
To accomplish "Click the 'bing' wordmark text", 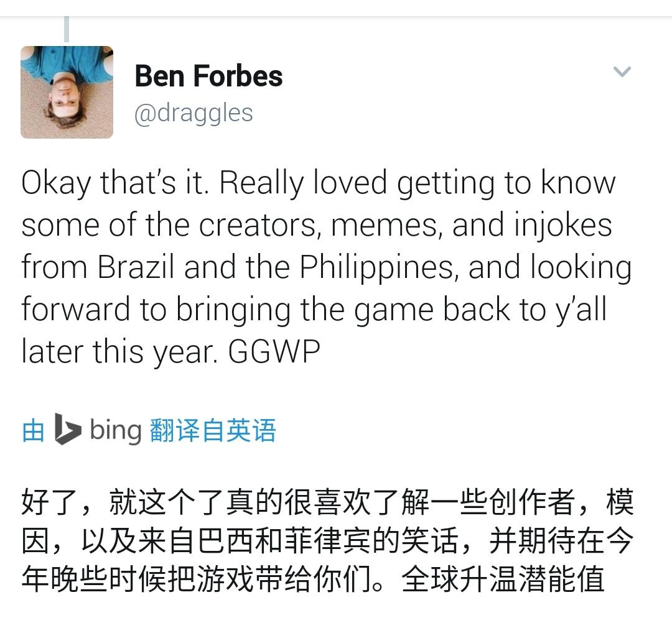I will point(115,430).
